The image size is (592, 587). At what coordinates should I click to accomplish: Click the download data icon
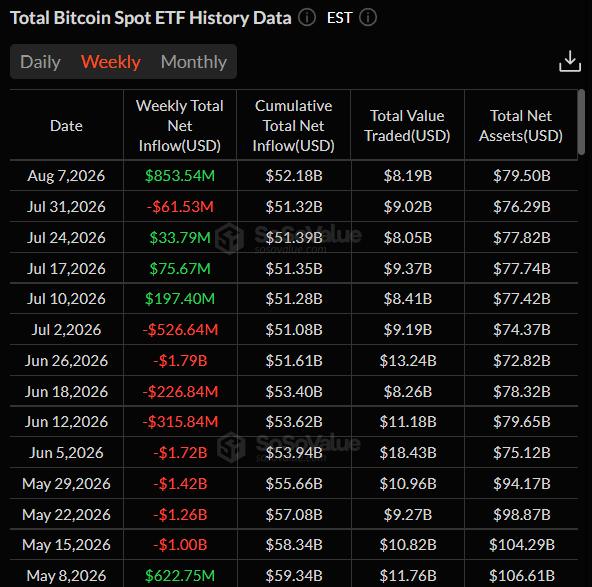coord(569,61)
